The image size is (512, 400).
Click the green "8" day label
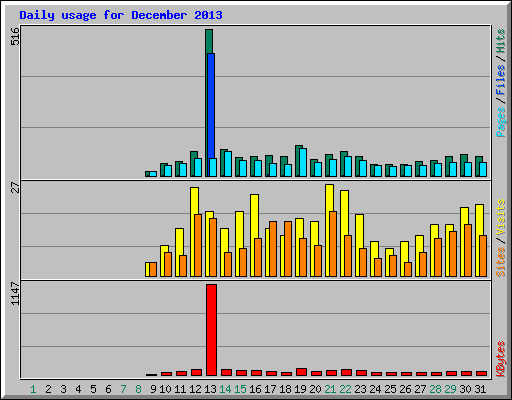point(138,389)
